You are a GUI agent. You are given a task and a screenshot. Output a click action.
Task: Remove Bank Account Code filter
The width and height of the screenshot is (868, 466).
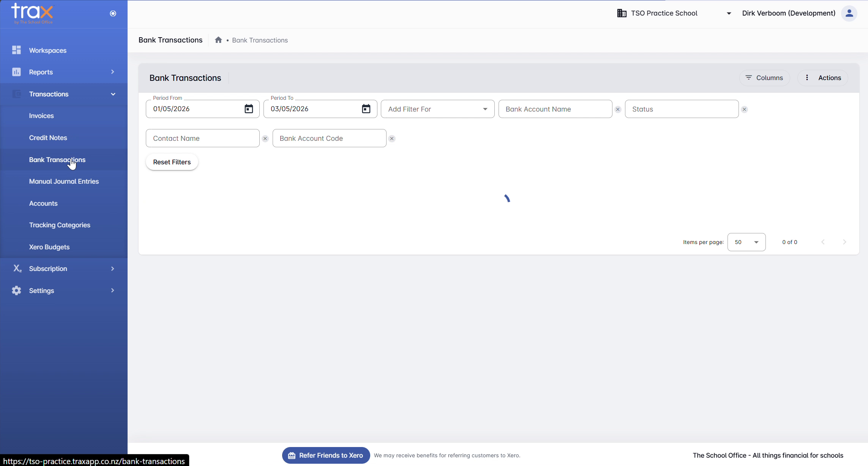coord(392,139)
